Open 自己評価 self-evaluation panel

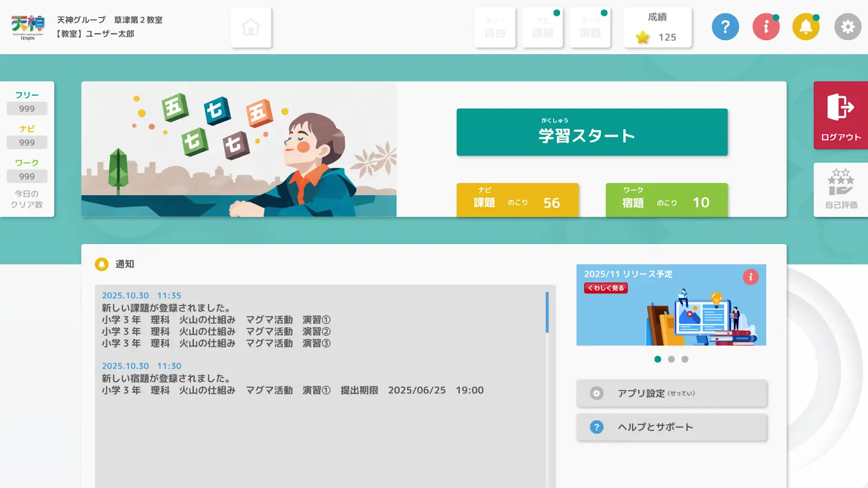tap(840, 189)
